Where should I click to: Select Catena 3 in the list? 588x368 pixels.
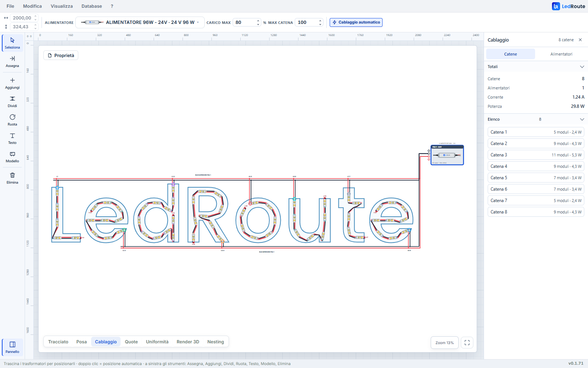(x=536, y=155)
